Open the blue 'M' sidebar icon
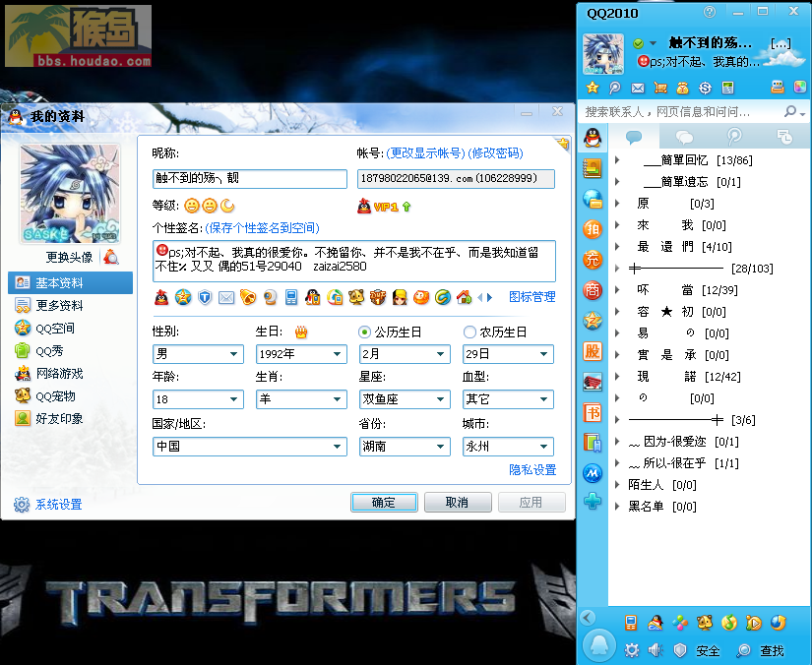The height and width of the screenshot is (665, 812). pos(593,473)
